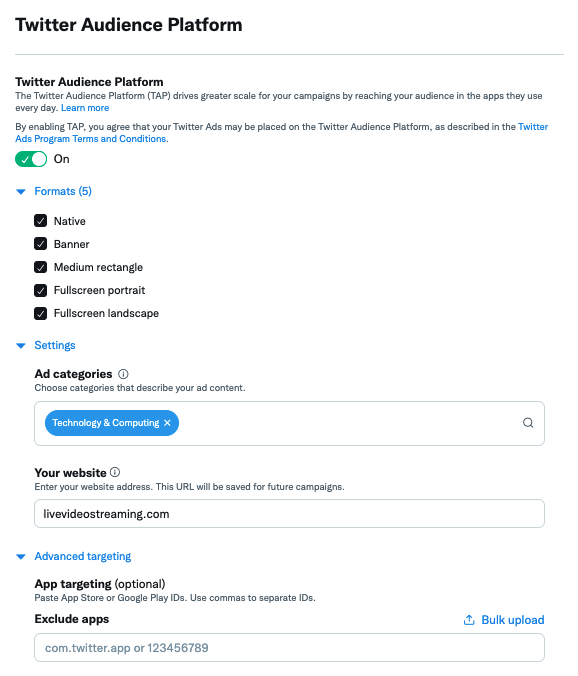Open Twitter Ads Program Terms and Conditions link
This screenshot has height=676, width=578.
[282, 133]
